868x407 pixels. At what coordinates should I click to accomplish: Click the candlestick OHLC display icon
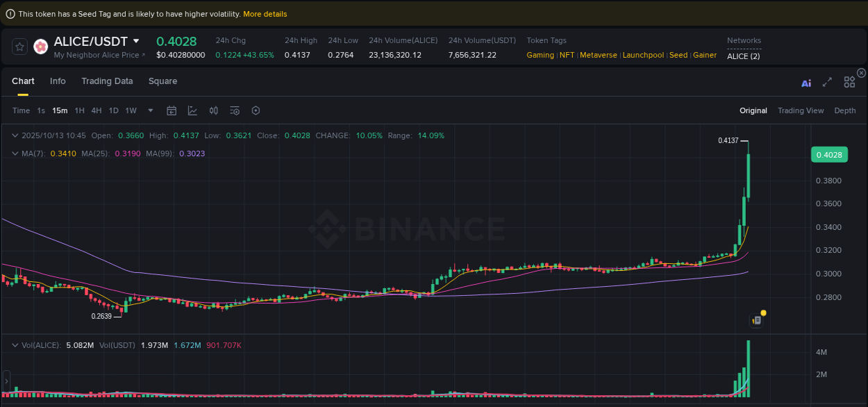click(214, 110)
